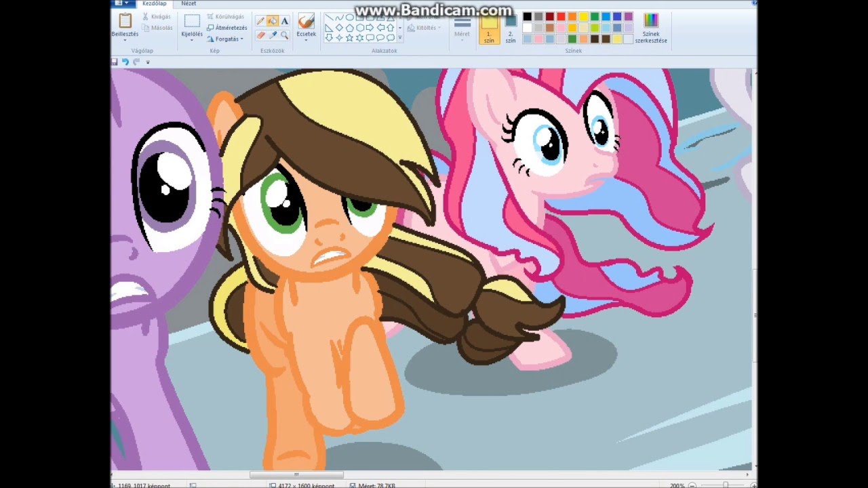Click the zoom out minus button
868x488 pixels.
click(692, 486)
